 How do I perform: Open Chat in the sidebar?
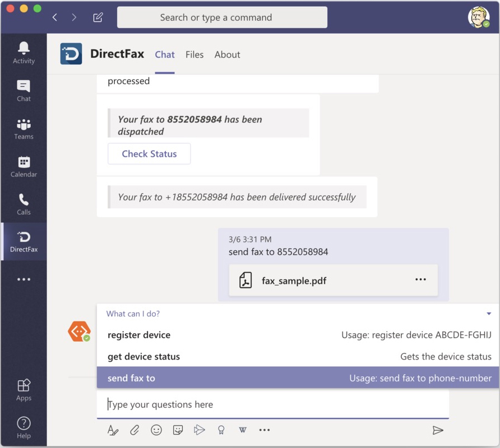pyautogui.click(x=24, y=91)
